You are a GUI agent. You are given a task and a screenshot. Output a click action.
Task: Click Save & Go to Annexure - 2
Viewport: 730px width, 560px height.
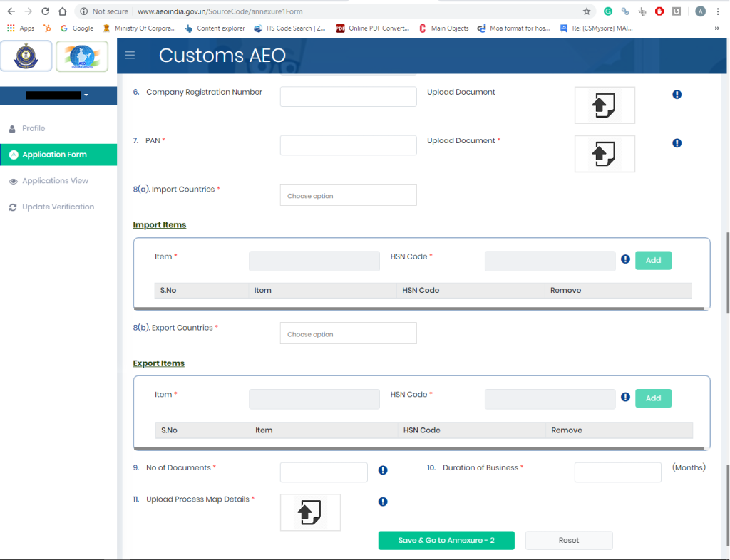coord(446,541)
